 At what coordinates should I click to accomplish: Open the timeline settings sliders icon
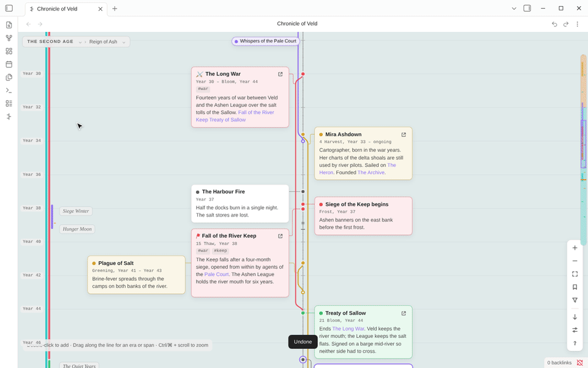click(575, 330)
